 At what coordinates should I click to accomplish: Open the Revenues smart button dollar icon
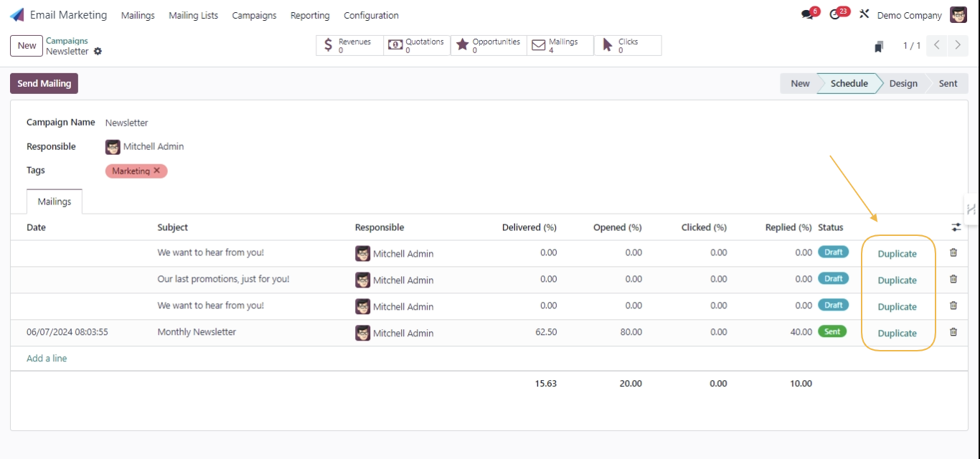point(329,44)
